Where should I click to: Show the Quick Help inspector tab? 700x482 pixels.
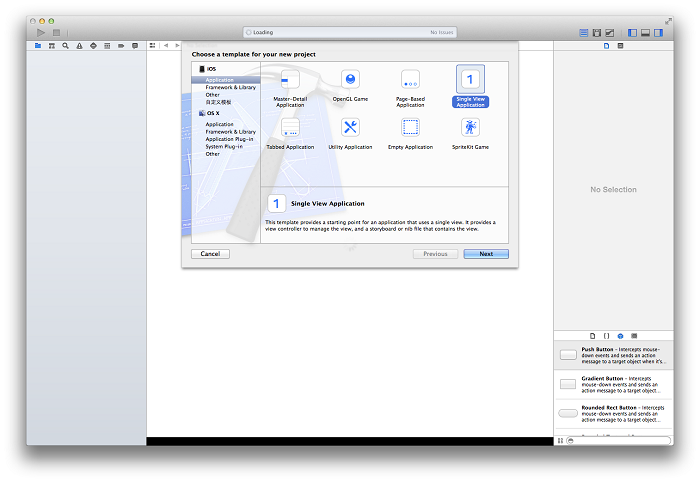pos(620,46)
